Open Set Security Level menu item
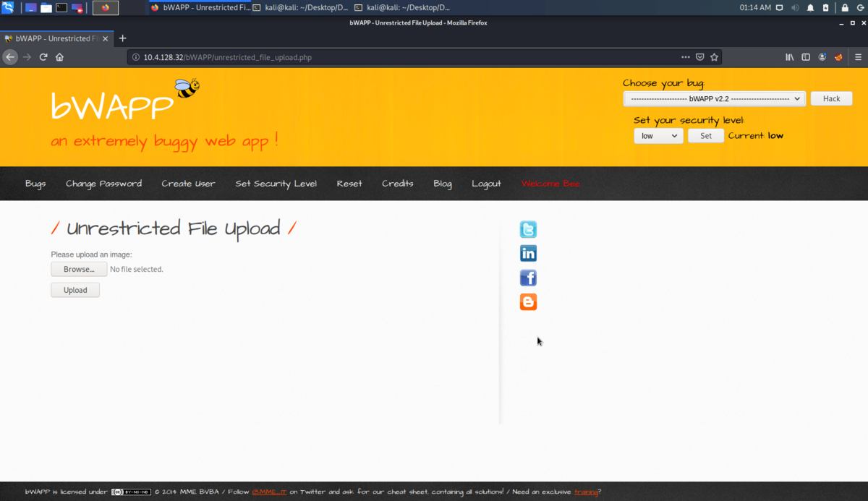The image size is (868, 501). click(x=276, y=184)
